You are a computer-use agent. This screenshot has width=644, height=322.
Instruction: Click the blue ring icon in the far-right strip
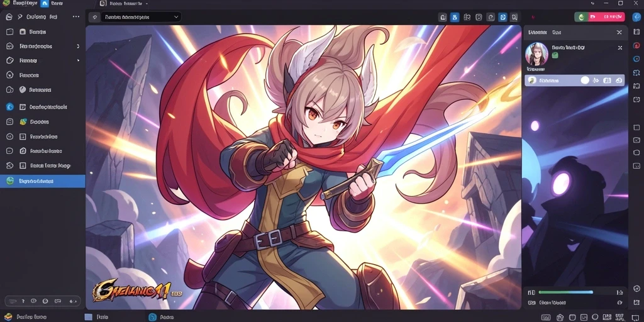[636, 58]
